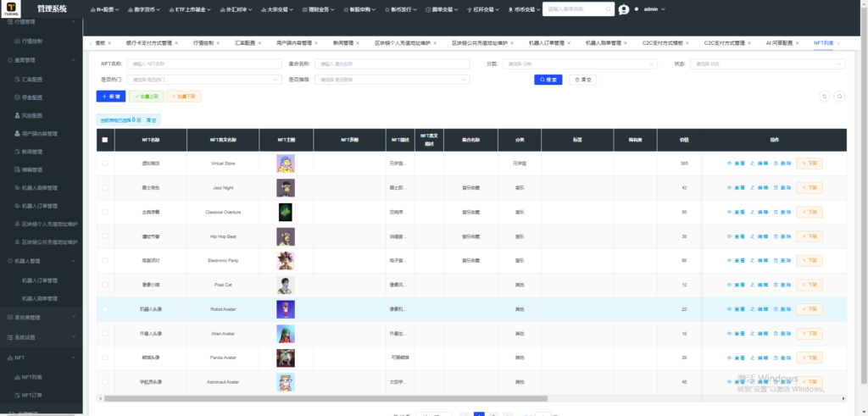Check the Pixel Cat row checkbox
The width and height of the screenshot is (868, 416).
[x=105, y=285]
